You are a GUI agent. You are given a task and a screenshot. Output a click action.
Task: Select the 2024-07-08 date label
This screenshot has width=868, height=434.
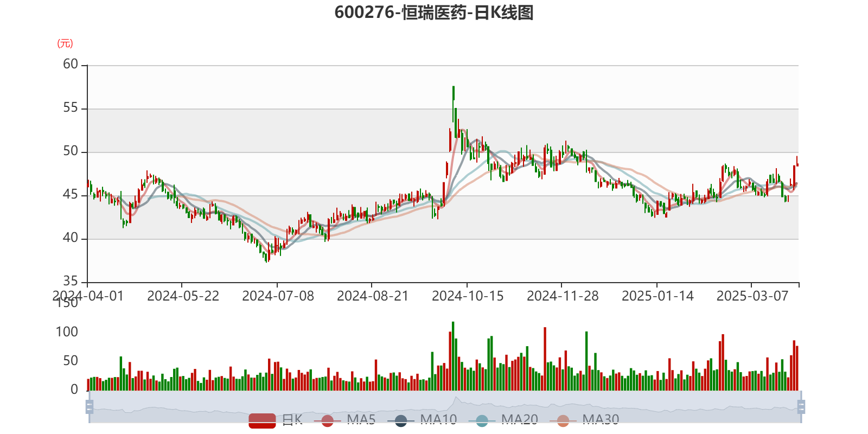(278, 296)
